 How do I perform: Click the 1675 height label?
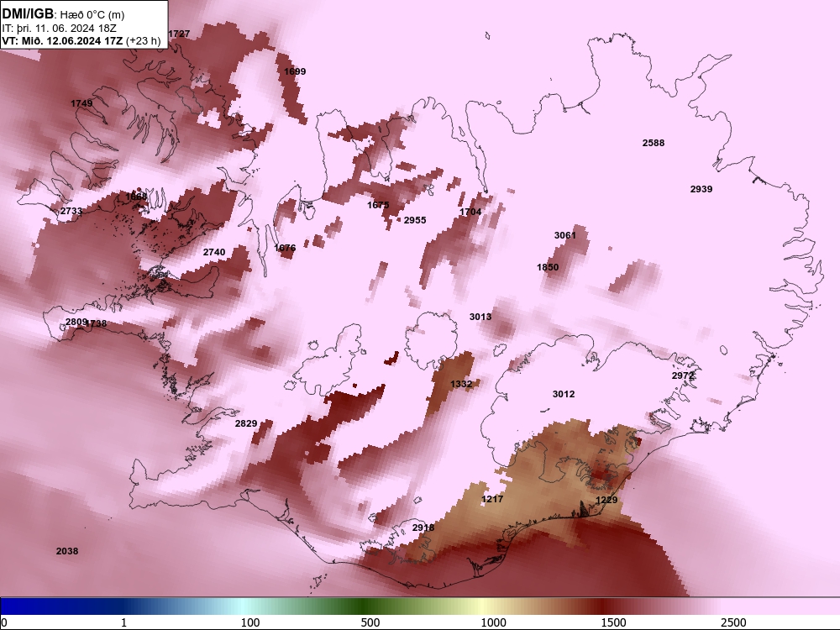(378, 205)
